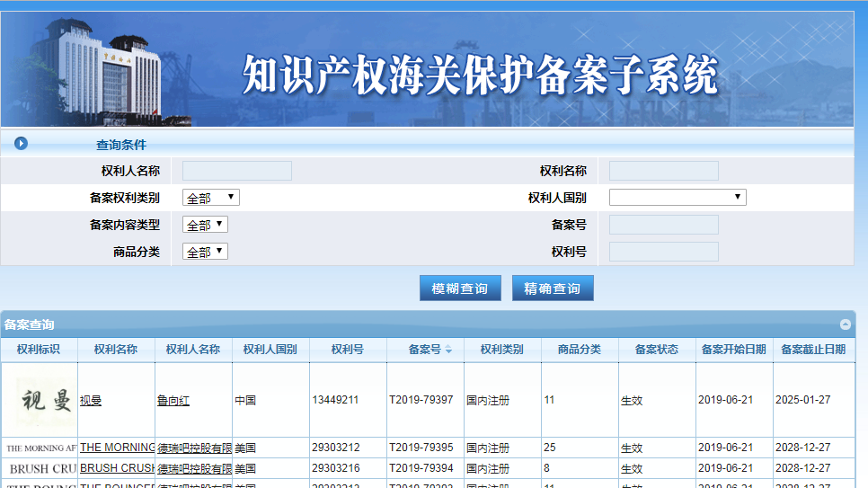868x488 pixels.
Task: Click the round arrow icon beside 查询条件
Action: click(x=22, y=144)
